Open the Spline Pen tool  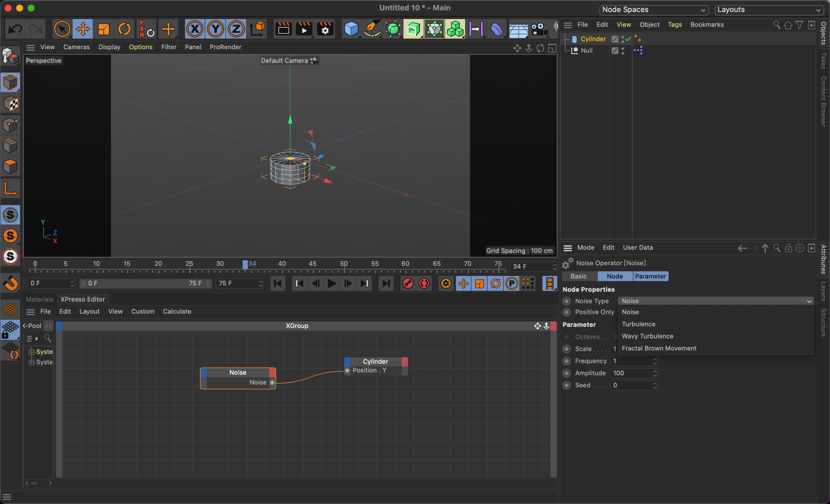(x=372, y=29)
